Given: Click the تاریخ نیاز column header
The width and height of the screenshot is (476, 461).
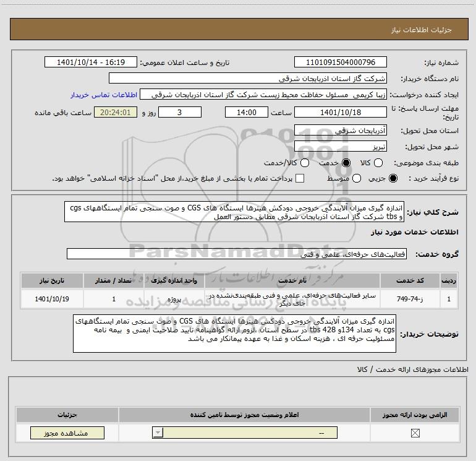Looking at the screenshot, I should 52,280.
